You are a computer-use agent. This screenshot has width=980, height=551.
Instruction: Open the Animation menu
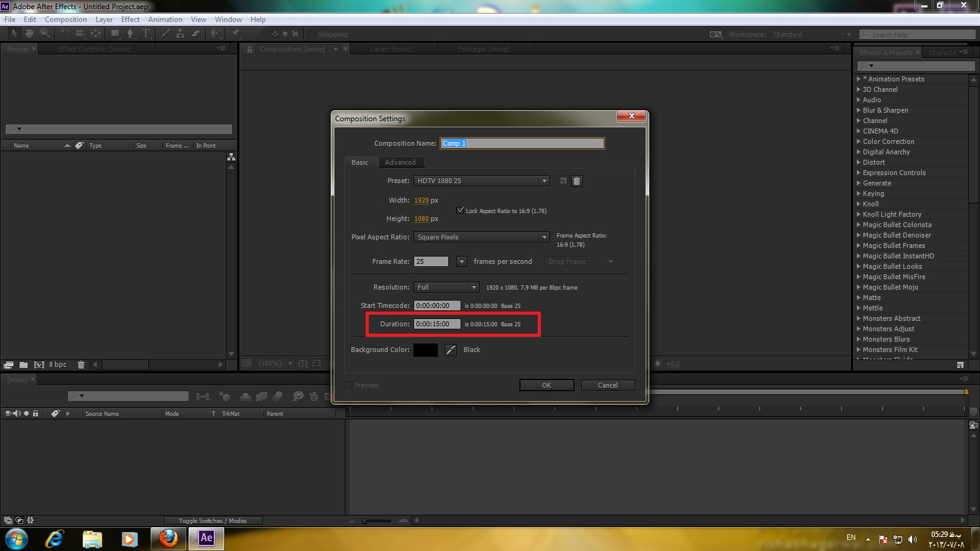[x=165, y=20]
